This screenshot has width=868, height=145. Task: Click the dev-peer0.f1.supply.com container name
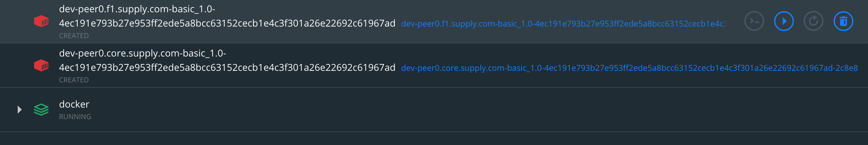click(x=227, y=16)
